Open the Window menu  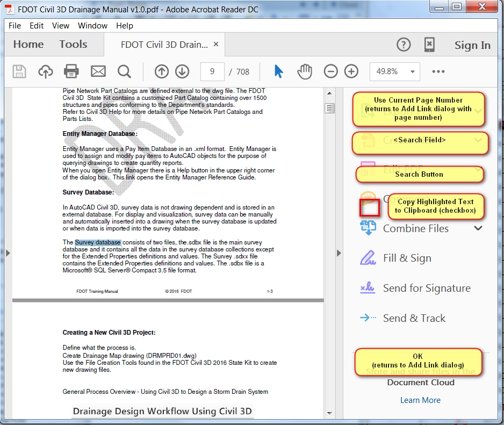click(x=92, y=26)
